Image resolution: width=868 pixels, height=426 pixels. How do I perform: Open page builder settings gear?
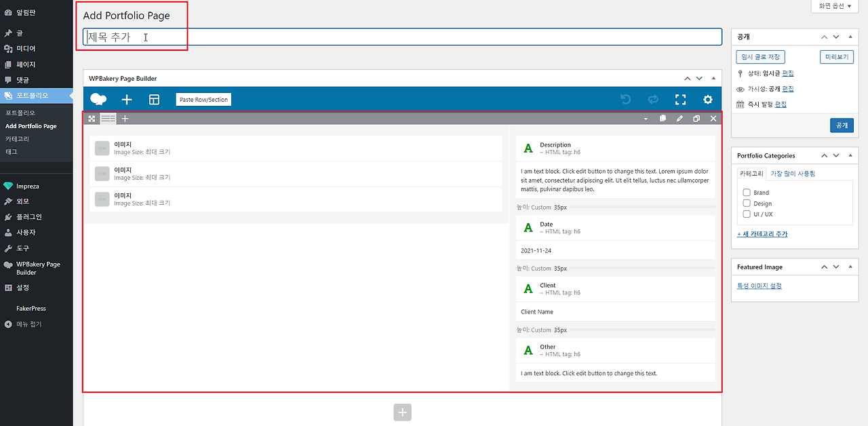pos(708,100)
